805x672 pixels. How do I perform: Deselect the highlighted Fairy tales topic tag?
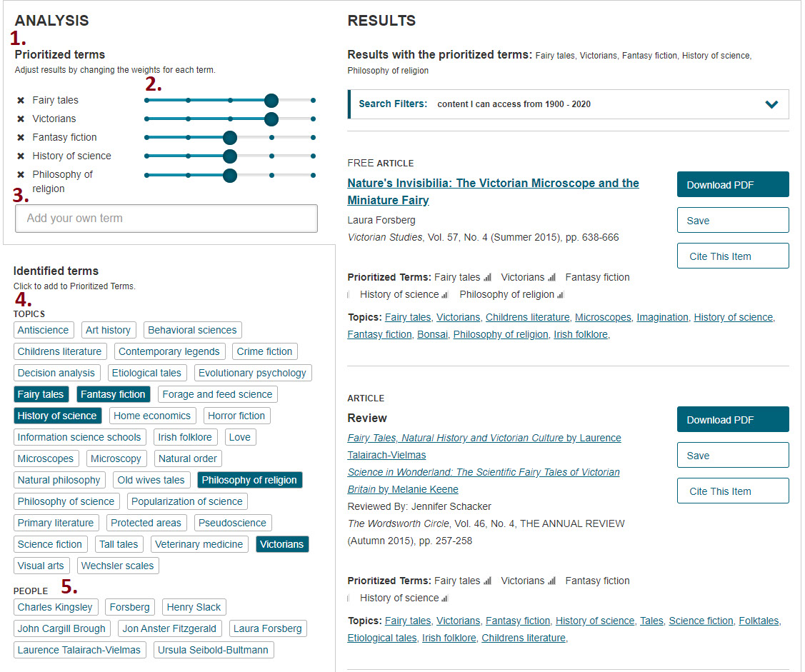pos(41,394)
